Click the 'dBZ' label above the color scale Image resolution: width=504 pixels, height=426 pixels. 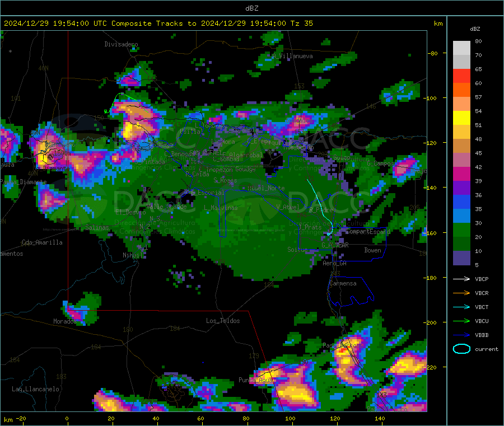coord(475,29)
